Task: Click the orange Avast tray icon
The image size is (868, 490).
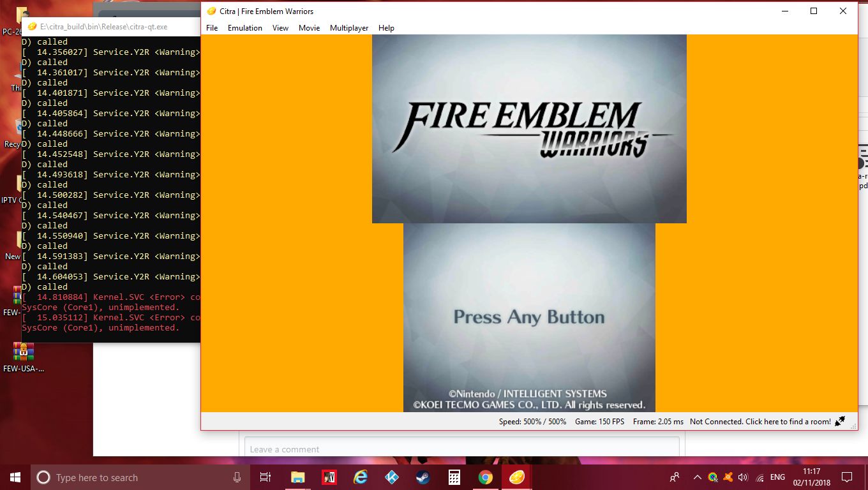Action: (728, 477)
